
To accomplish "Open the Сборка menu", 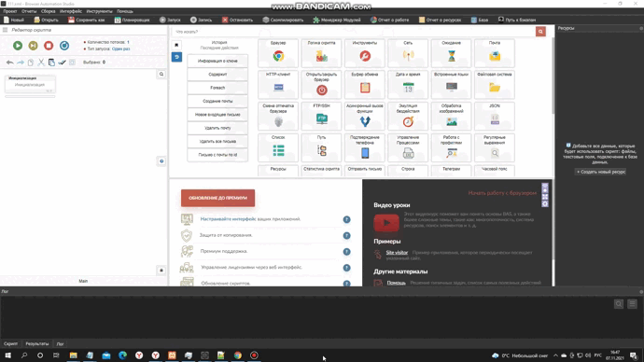I will pos(48,11).
